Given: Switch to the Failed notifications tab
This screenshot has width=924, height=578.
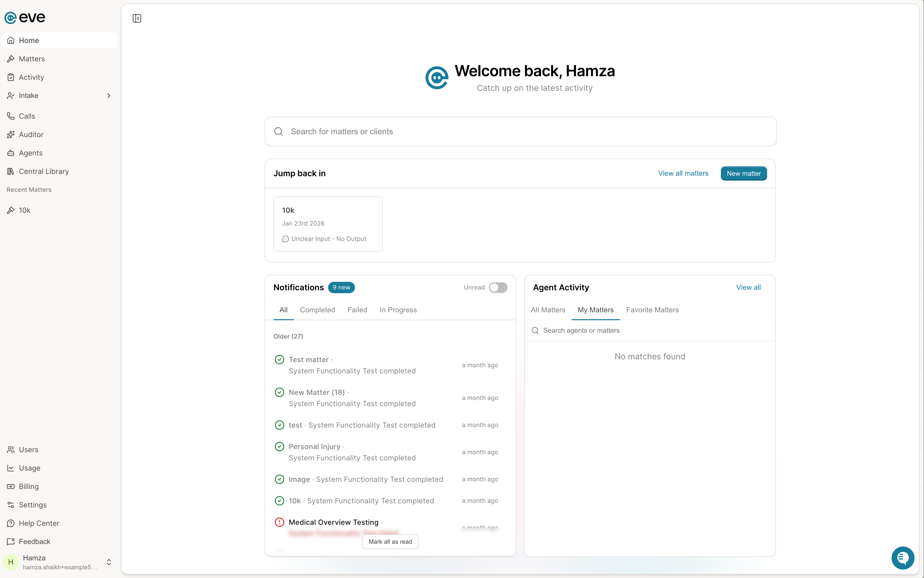Looking at the screenshot, I should (x=357, y=310).
